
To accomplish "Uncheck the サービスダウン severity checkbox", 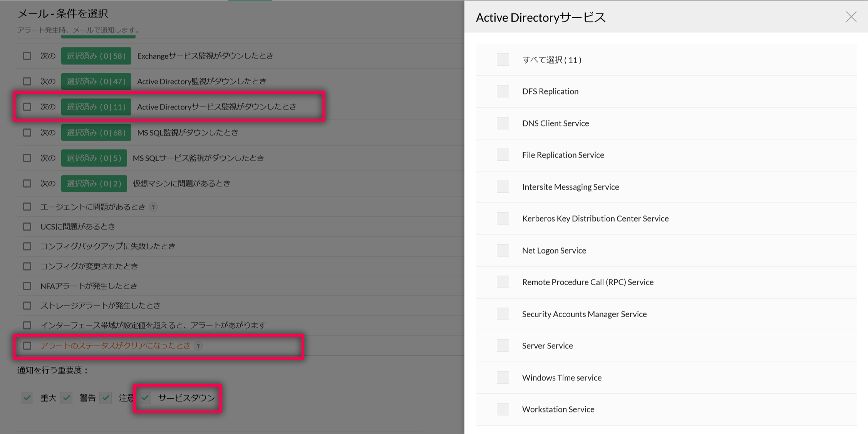I will click(145, 398).
